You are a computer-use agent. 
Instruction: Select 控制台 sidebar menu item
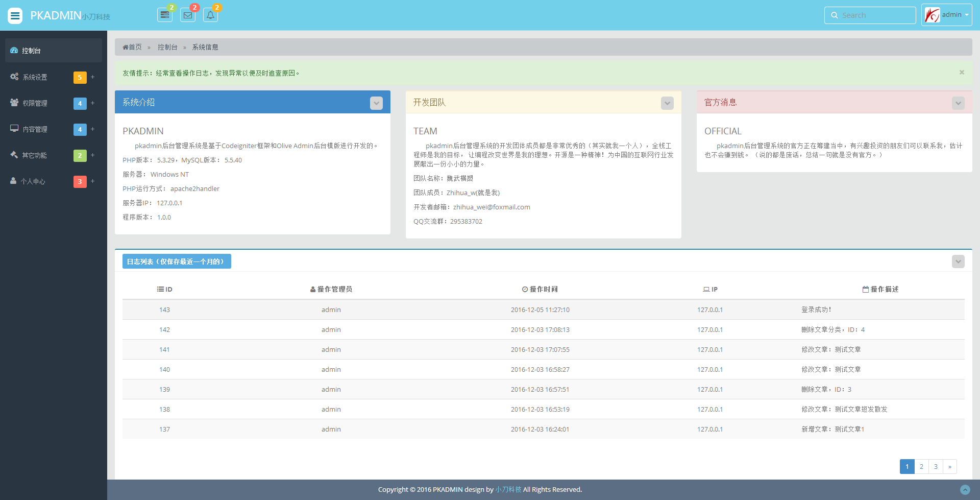coord(54,51)
